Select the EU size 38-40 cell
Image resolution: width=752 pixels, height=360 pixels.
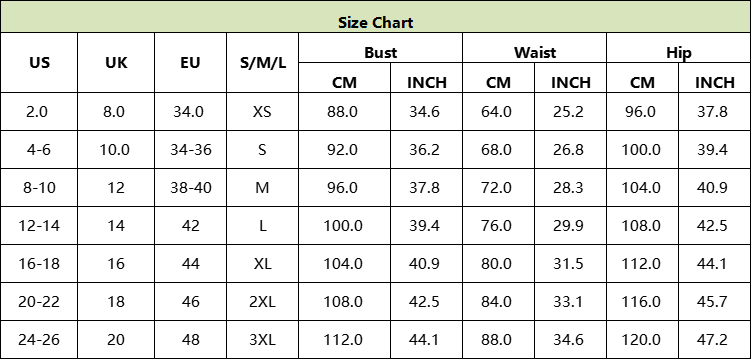pyautogui.click(x=190, y=187)
